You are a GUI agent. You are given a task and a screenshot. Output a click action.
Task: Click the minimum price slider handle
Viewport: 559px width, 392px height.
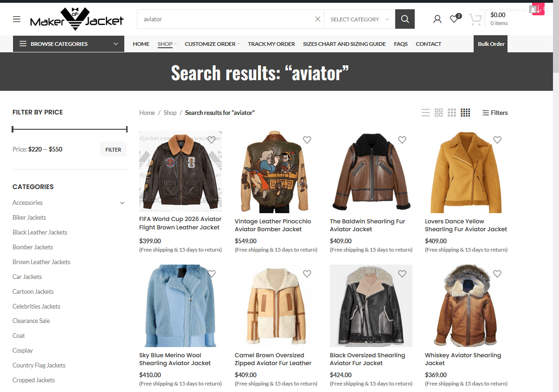pos(13,129)
